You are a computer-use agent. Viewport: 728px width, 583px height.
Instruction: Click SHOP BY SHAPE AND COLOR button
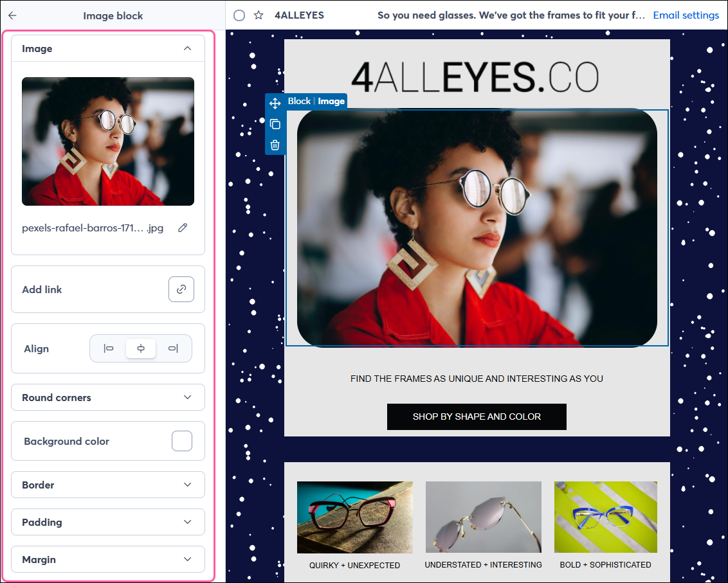tap(477, 417)
